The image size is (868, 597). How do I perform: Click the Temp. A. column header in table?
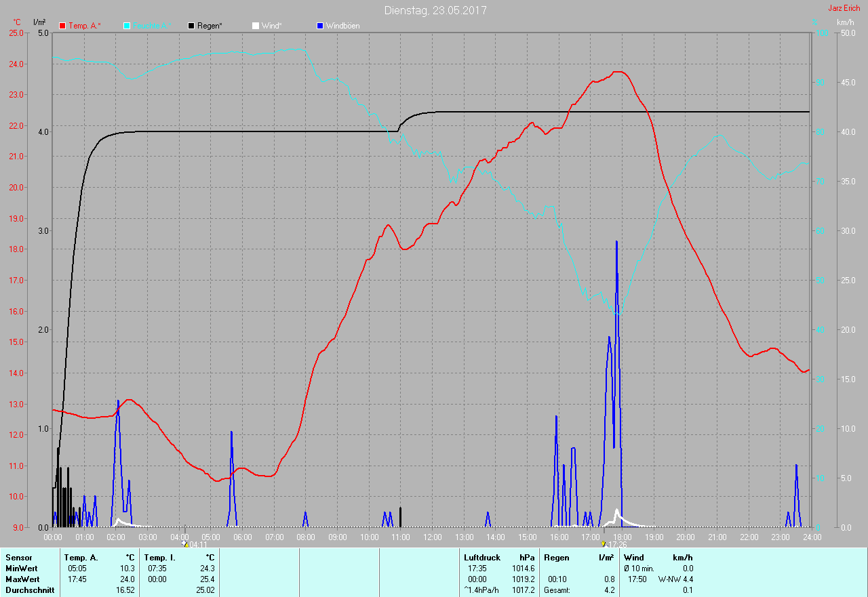[81, 558]
